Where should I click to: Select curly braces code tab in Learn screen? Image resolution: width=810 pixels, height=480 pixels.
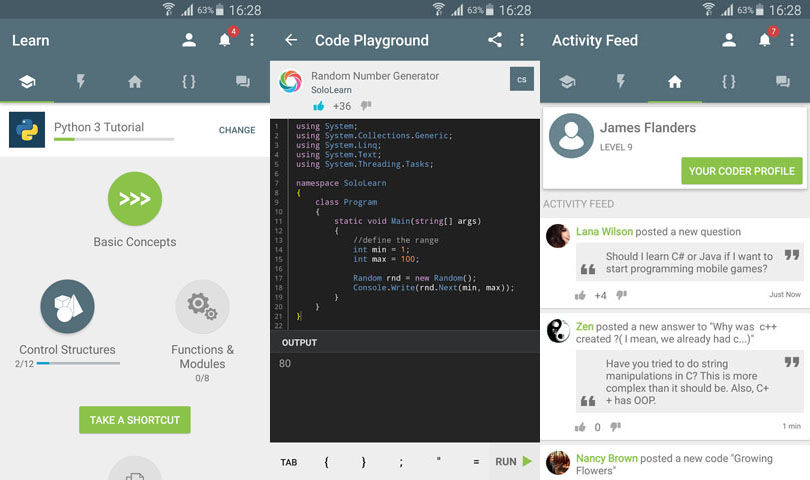(x=189, y=82)
